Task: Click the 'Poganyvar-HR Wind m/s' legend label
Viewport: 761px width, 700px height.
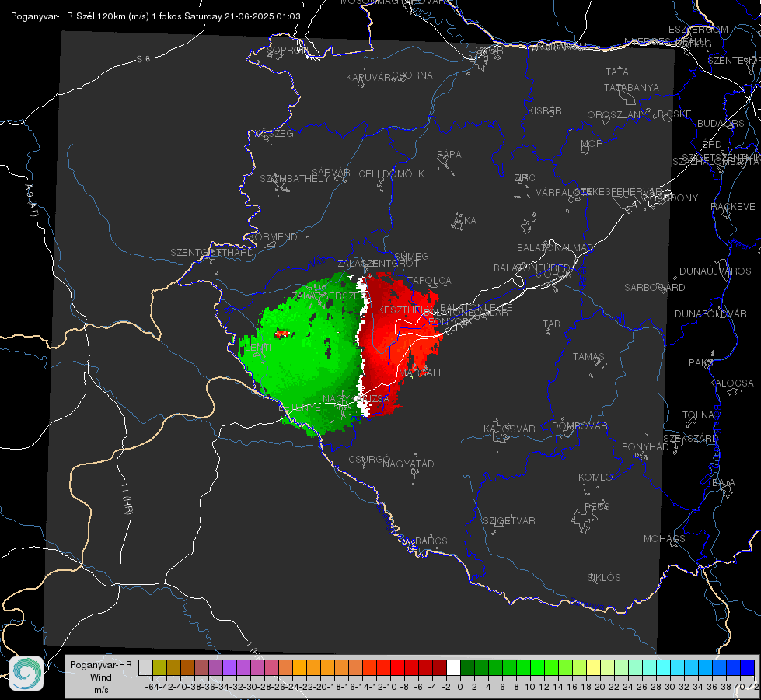Action: tap(101, 677)
